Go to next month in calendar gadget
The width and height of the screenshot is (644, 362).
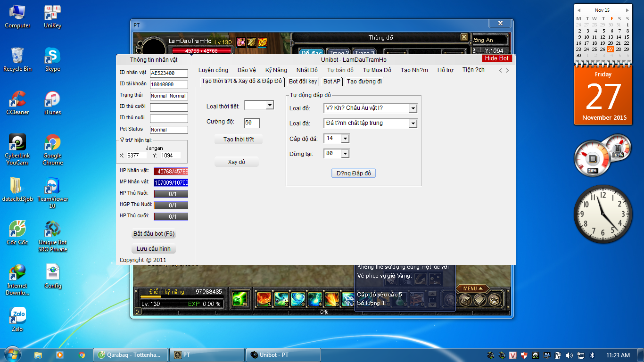point(627,10)
